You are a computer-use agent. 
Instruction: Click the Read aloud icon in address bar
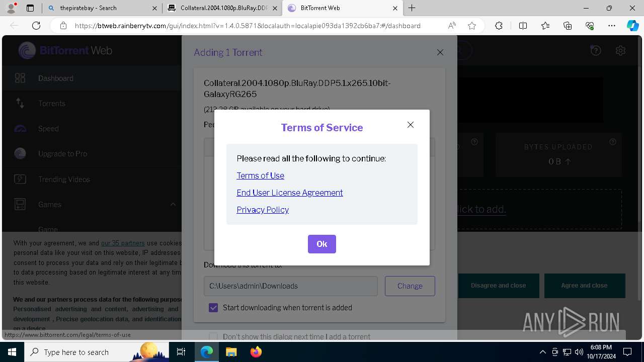452,26
